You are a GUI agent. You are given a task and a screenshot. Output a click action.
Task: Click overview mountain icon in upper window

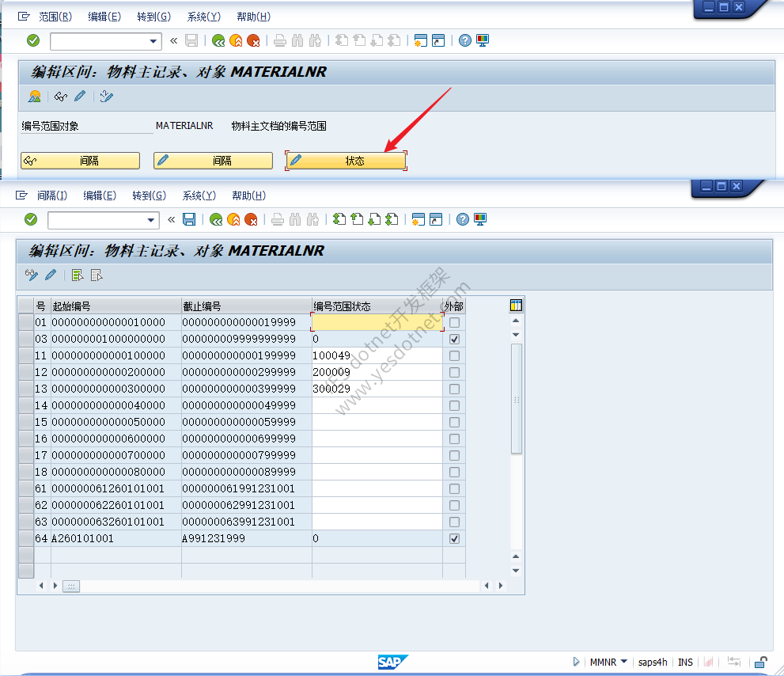point(35,96)
